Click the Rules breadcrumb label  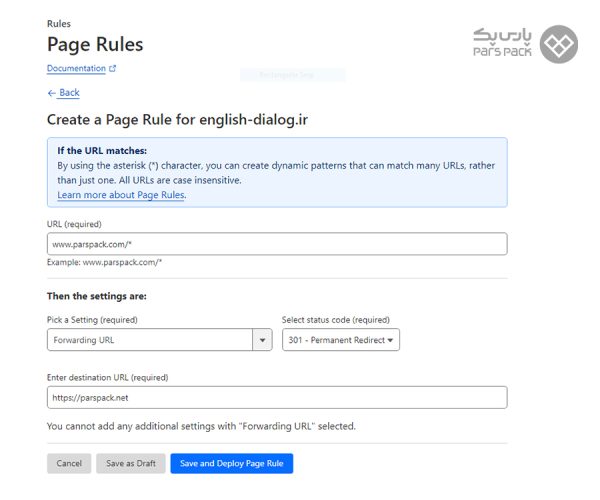pos(58,23)
